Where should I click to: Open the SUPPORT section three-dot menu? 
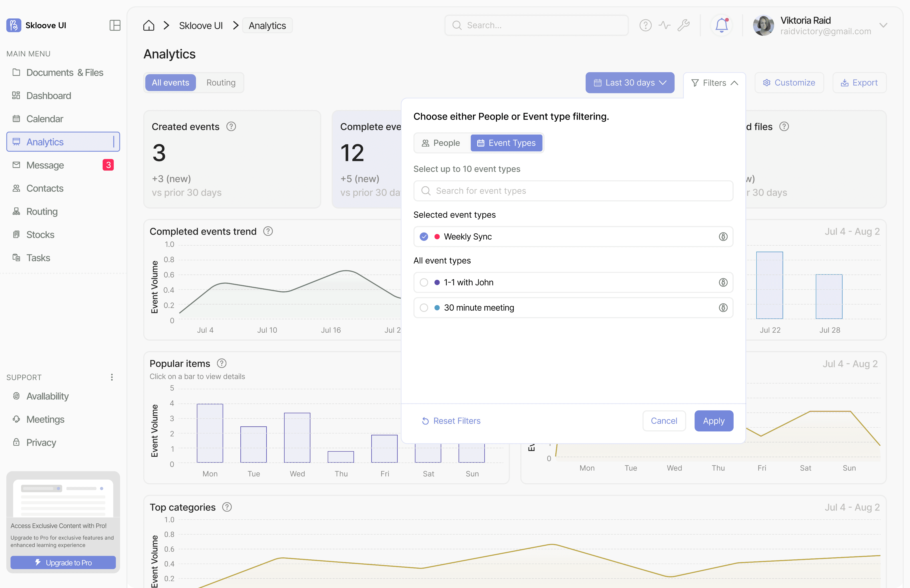(112, 377)
